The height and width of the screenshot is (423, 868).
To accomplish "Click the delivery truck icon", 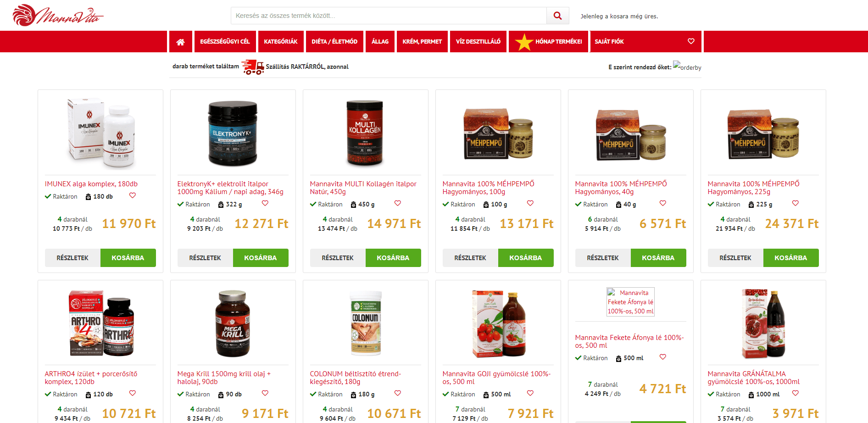I will click(252, 67).
